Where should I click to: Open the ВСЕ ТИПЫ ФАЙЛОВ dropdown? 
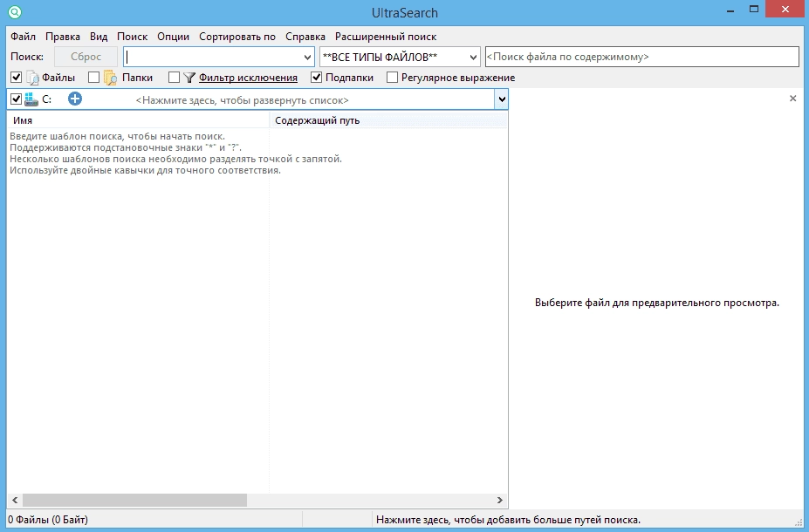473,57
